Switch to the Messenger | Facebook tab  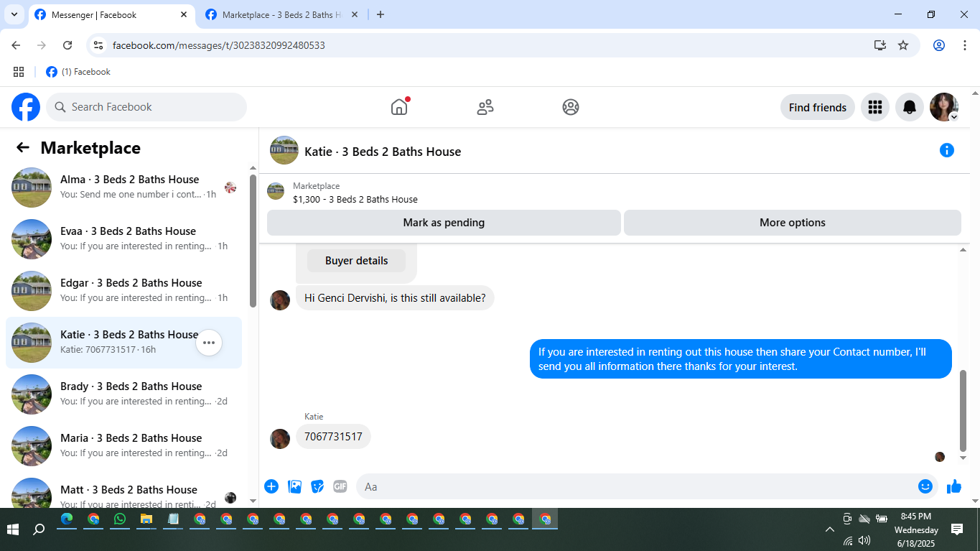(112, 15)
